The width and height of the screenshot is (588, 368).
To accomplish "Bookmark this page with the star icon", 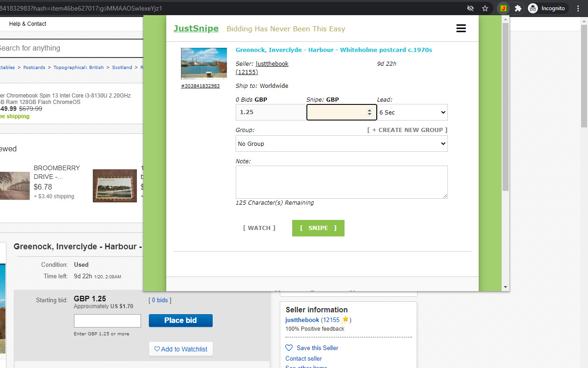I will 485,8.
